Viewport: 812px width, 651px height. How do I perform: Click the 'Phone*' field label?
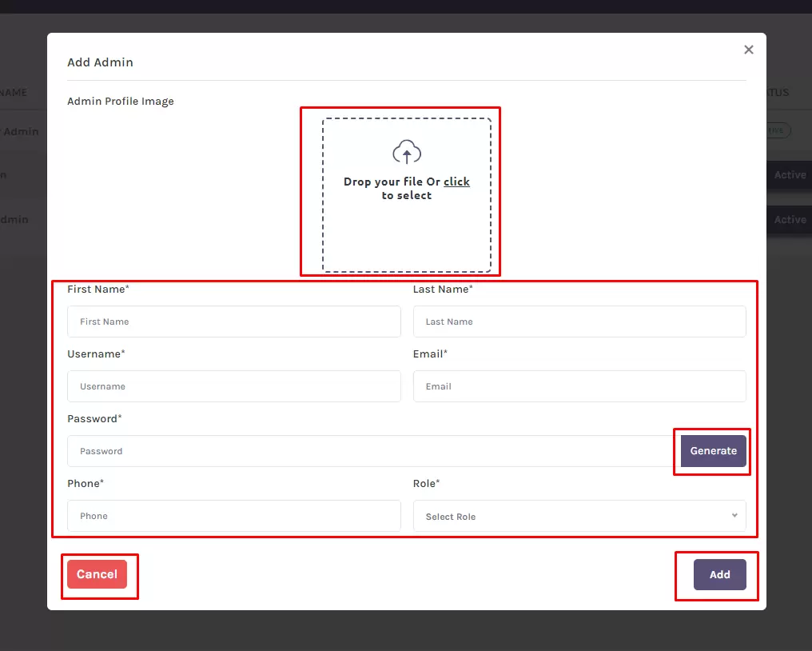[x=86, y=484]
